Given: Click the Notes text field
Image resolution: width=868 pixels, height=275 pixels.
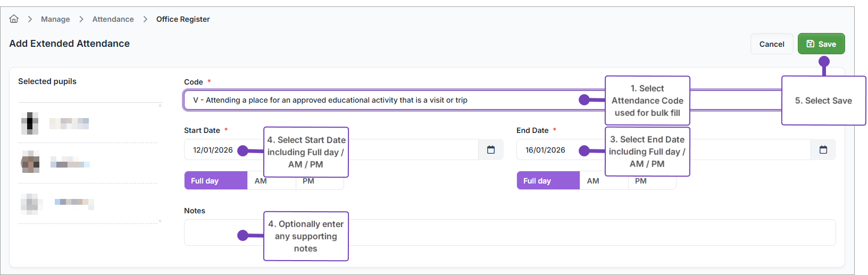Looking at the screenshot, I should pyautogui.click(x=532, y=232).
